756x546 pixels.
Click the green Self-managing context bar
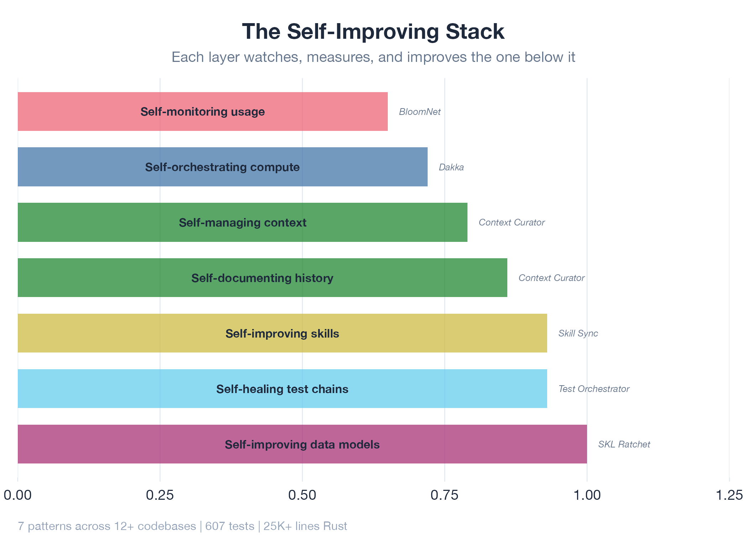pyautogui.click(x=242, y=222)
